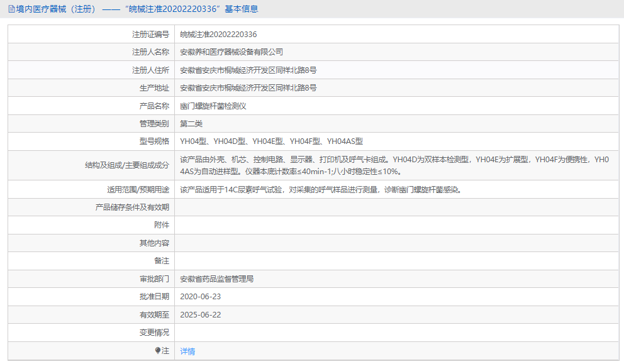The height and width of the screenshot is (364, 624).
Task: Click the 管理类别 label
Action: point(154,124)
